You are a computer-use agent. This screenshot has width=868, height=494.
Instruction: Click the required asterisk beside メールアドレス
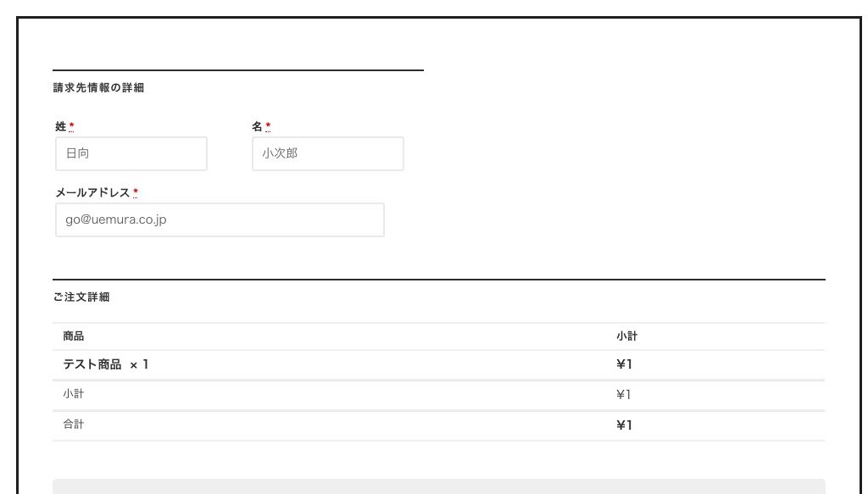pos(136,192)
